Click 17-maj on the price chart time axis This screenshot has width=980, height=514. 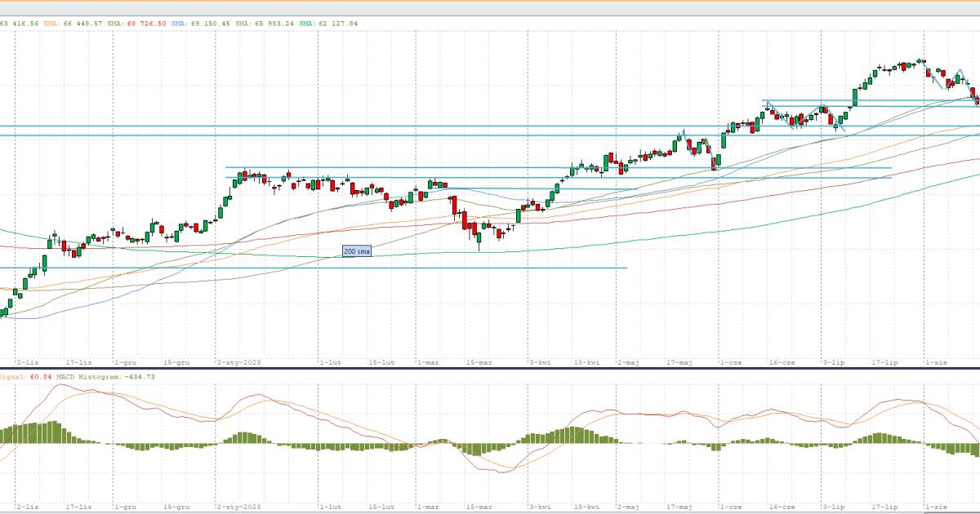pos(679,361)
